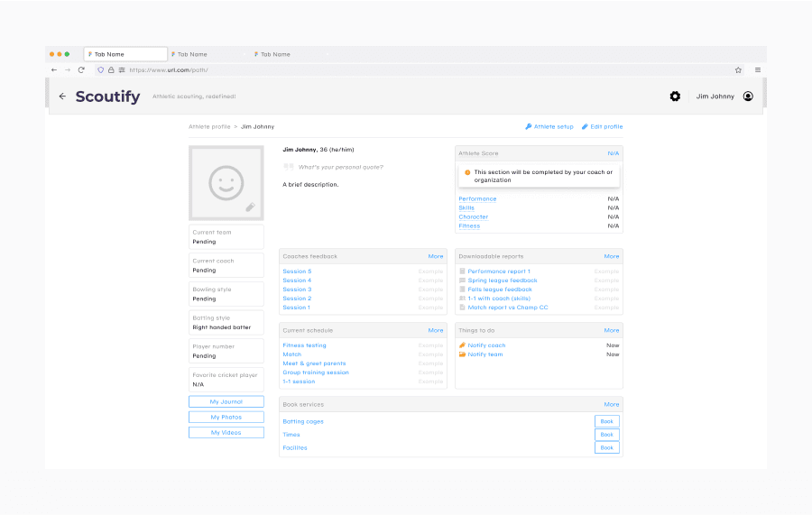This screenshot has width=812, height=515.
Task: Expand More in Book services panel
Action: [x=612, y=405]
